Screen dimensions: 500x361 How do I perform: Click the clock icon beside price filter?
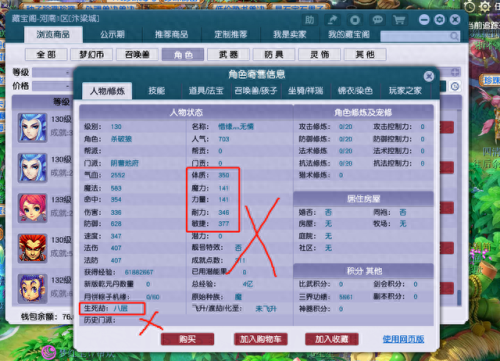pyautogui.click(x=455, y=87)
